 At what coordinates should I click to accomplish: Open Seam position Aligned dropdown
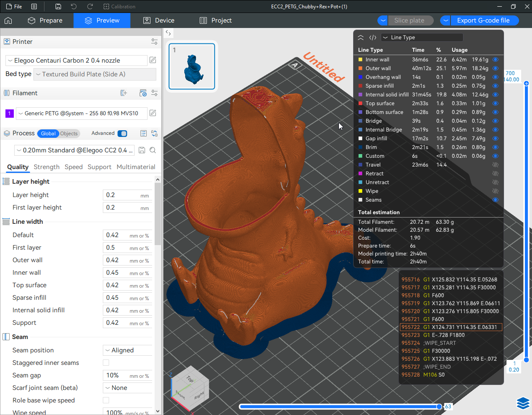click(127, 350)
